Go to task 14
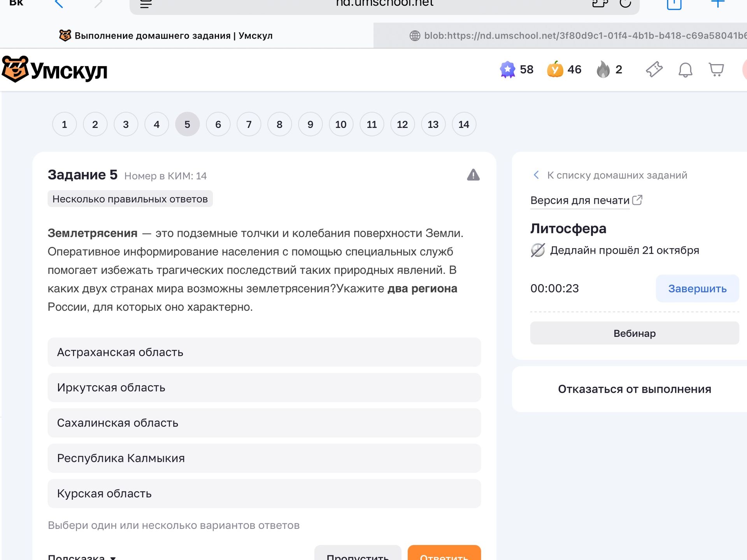Screen dimensions: 747x560 [464, 124]
